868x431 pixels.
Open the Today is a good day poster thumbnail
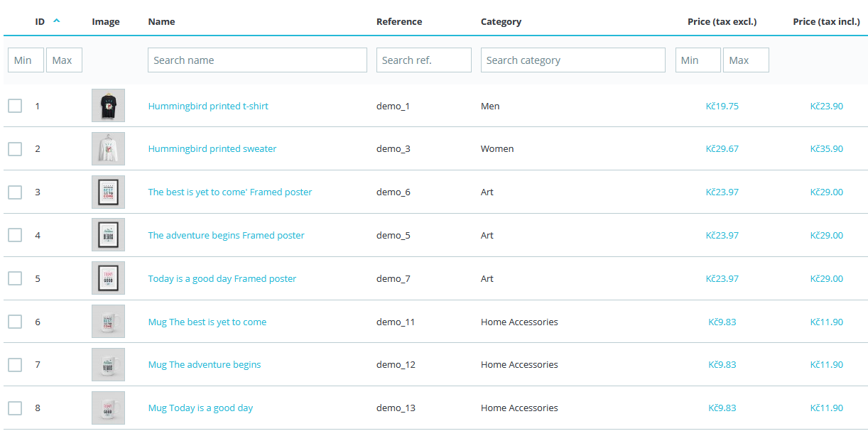pyautogui.click(x=108, y=278)
